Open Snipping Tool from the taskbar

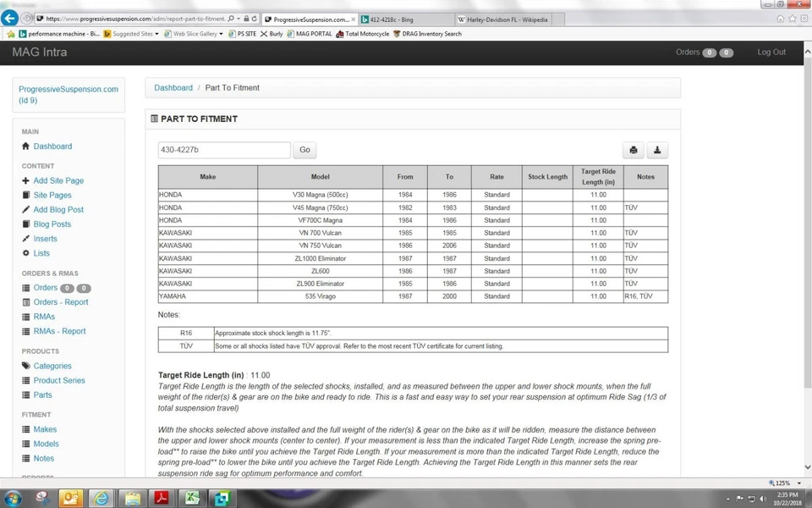click(x=43, y=498)
